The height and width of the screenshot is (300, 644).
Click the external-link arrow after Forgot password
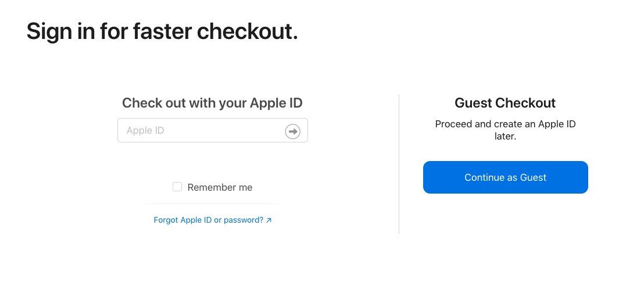click(269, 220)
